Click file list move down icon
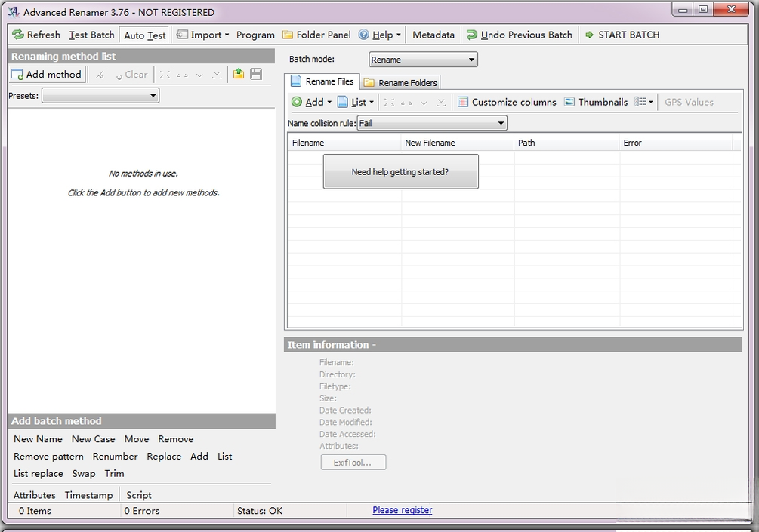This screenshot has width=759, height=532. click(424, 103)
